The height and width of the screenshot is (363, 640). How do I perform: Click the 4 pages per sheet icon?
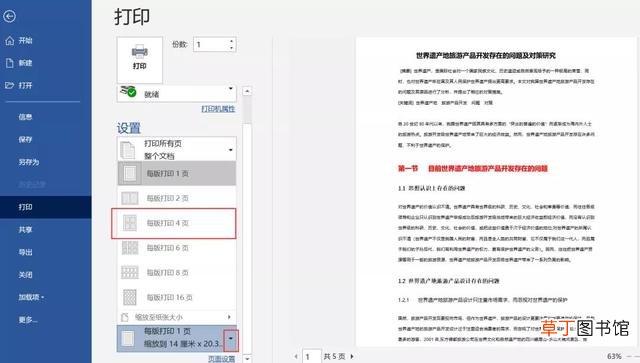point(130,223)
